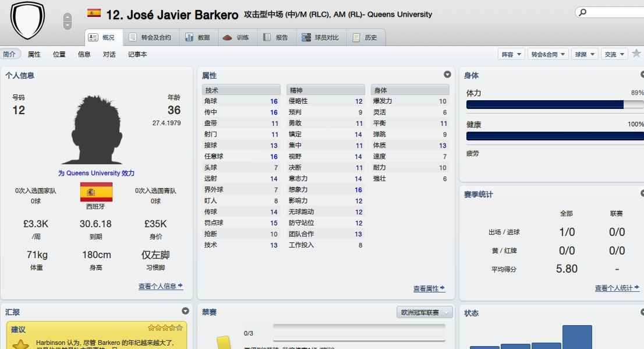644x349 pixels.
Task: Click the down arrow of the player stepper
Action: (68, 26)
